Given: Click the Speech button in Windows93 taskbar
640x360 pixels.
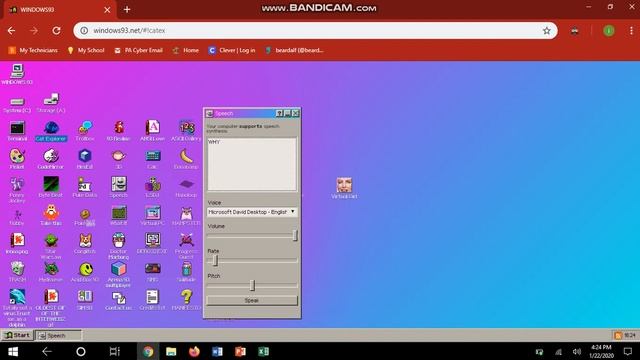Looking at the screenshot, I should pos(58,335).
